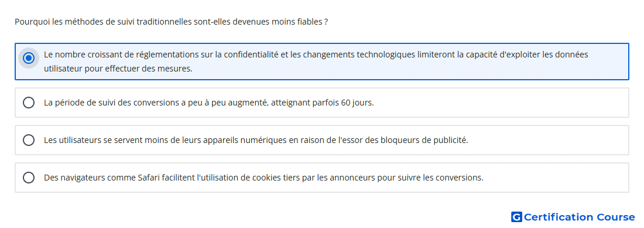The image size is (644, 228).
Task: Click the blue G logo icon
Action: [x=516, y=217]
